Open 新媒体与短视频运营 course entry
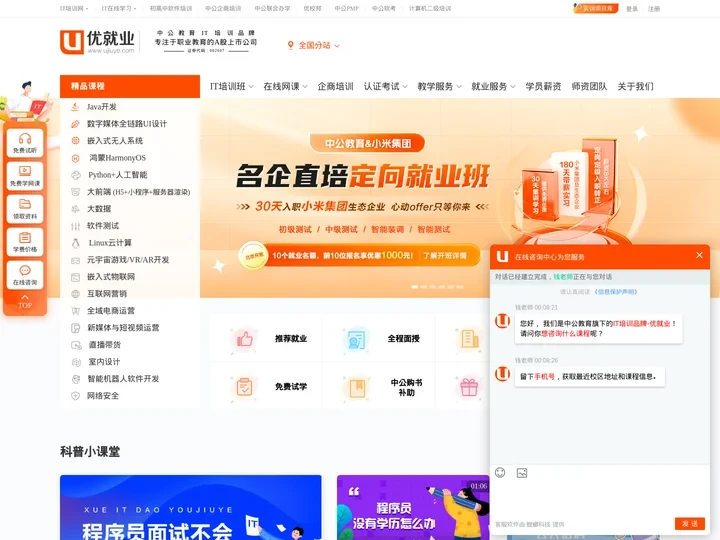 click(x=123, y=328)
